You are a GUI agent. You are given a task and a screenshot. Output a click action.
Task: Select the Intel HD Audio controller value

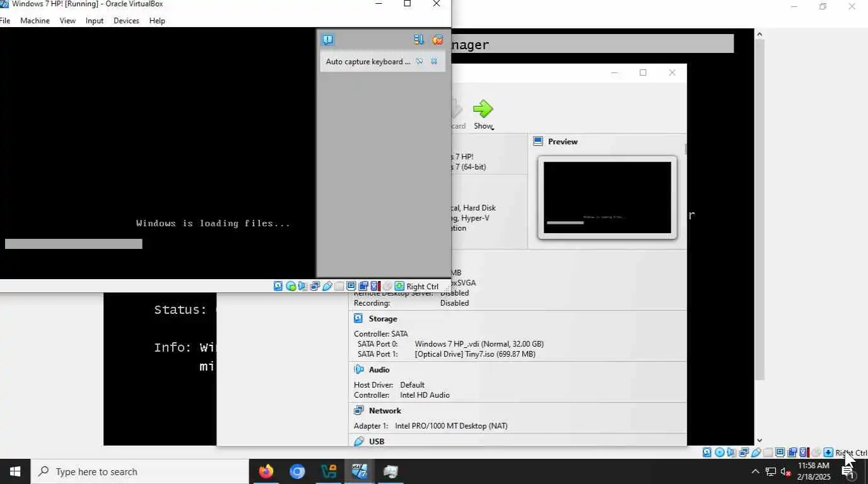[425, 395]
